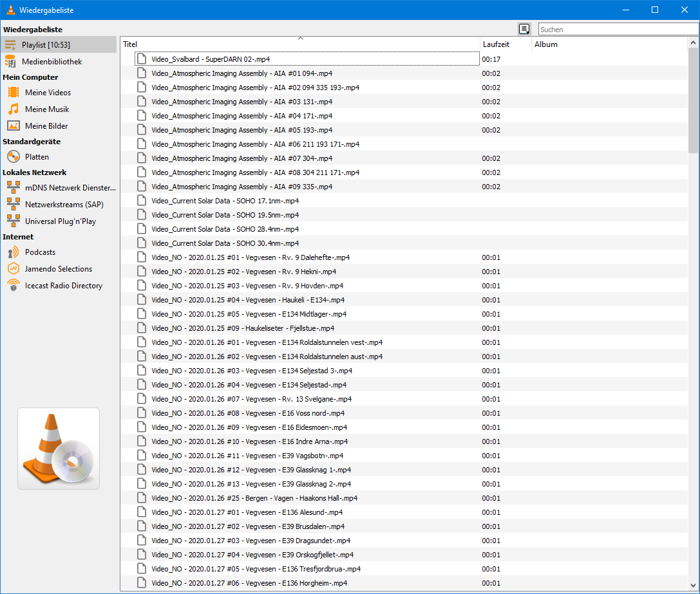
Task: Select Universal Plug'n'Play entry
Action: 61,221
